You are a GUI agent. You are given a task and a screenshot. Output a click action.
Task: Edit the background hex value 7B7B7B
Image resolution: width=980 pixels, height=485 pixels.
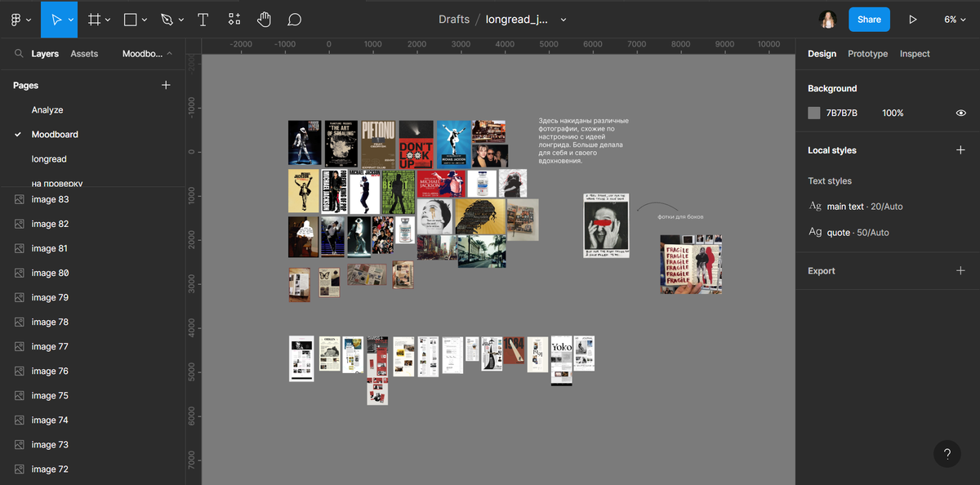(x=842, y=113)
